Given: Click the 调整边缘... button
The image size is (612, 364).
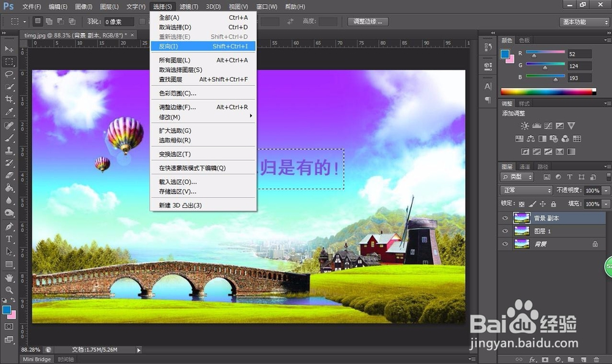Looking at the screenshot, I should pos(368,21).
